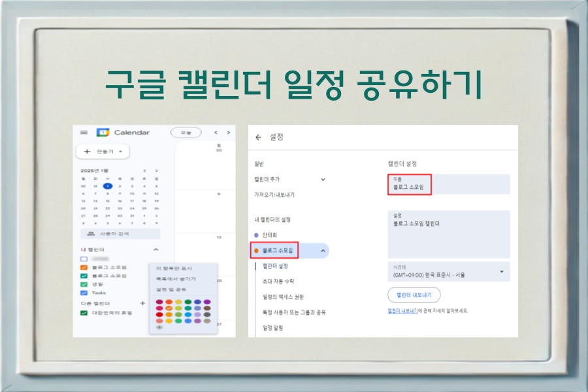Select 초대 자동 수락 in sidebar

tap(278, 282)
